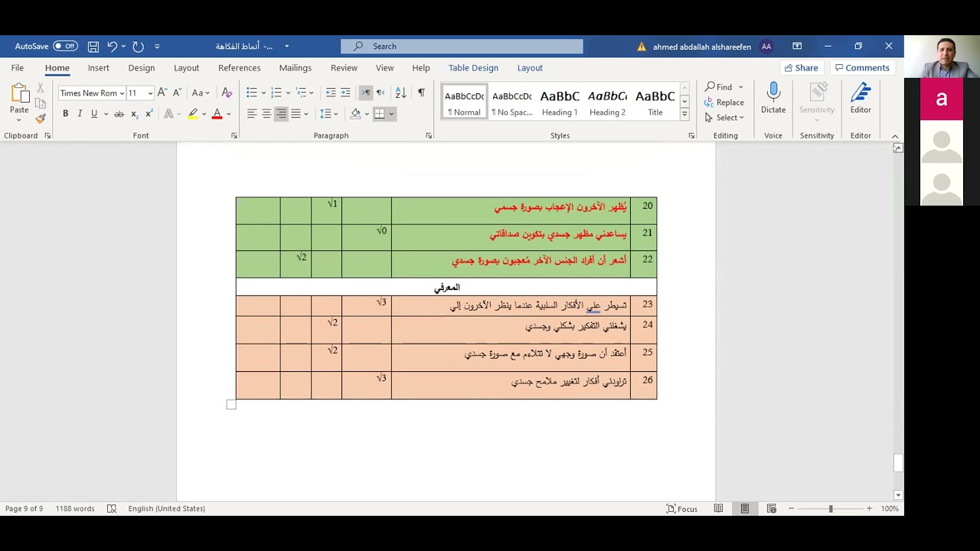Viewport: 980px width, 551px height.
Task: Click the Search box in title bar
Action: (462, 46)
